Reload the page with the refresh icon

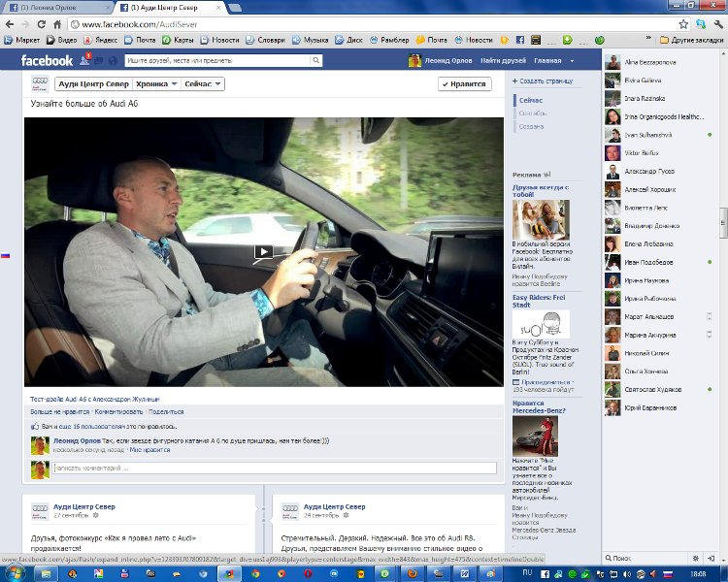coord(42,24)
